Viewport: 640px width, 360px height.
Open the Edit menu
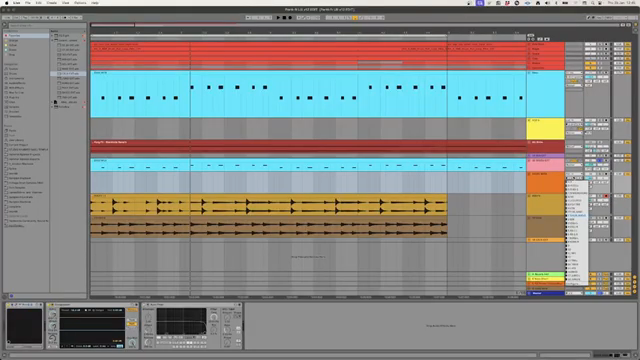pos(38,3)
